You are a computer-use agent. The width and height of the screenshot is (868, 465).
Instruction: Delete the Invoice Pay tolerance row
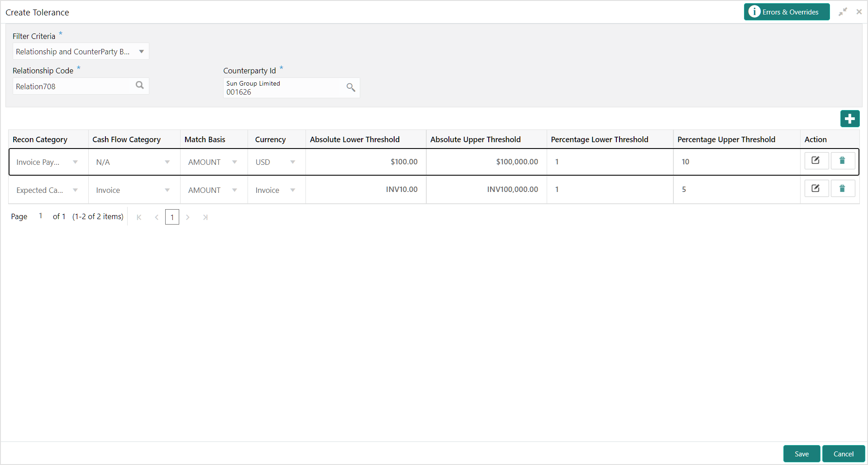tap(843, 161)
